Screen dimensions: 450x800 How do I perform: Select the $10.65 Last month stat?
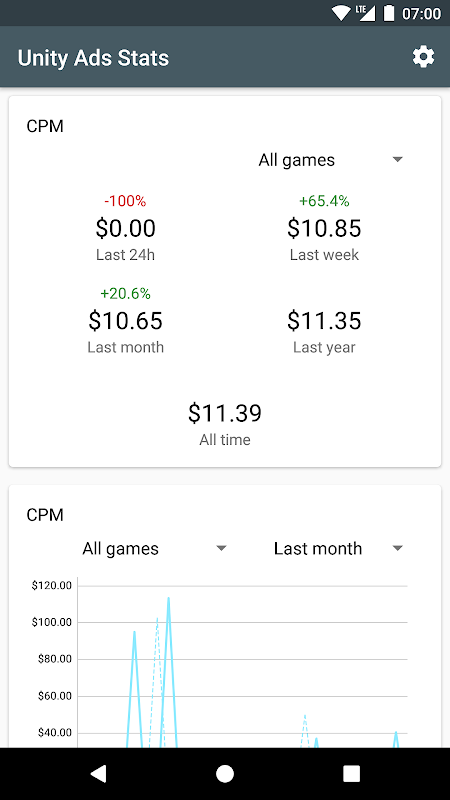click(x=126, y=320)
